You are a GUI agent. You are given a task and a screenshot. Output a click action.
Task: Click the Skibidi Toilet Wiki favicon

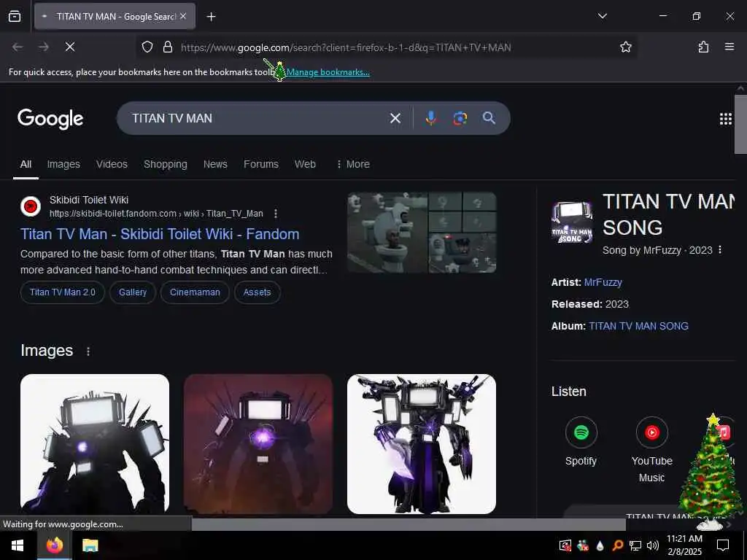click(31, 206)
